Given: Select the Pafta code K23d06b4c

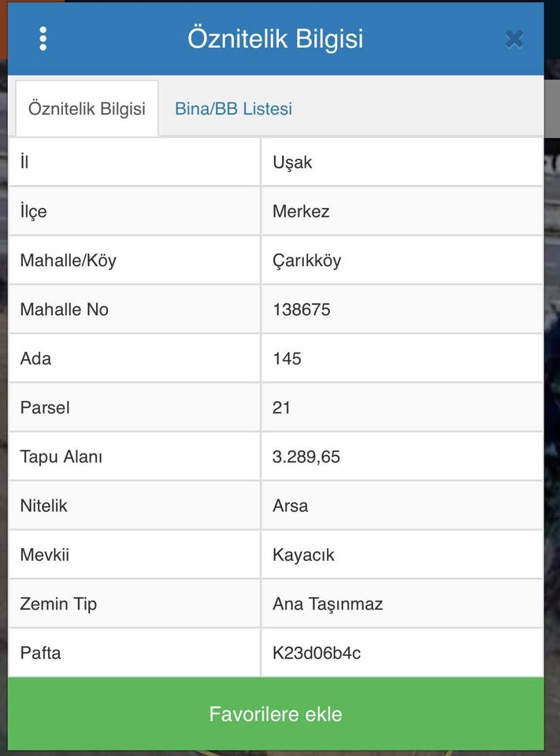Looking at the screenshot, I should coord(317,653).
